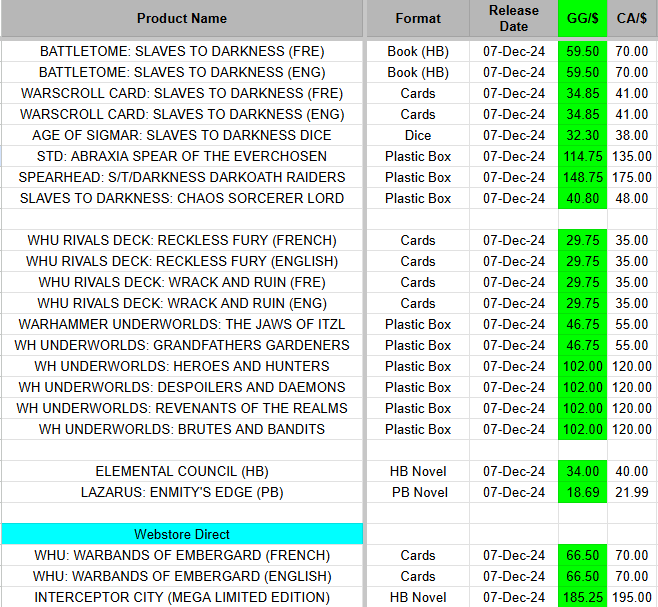Select the 175.00 CA price cell
The width and height of the screenshot is (658, 607).
pos(632,177)
